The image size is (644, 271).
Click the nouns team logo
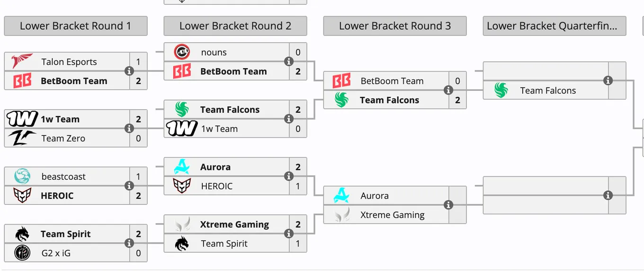182,52
